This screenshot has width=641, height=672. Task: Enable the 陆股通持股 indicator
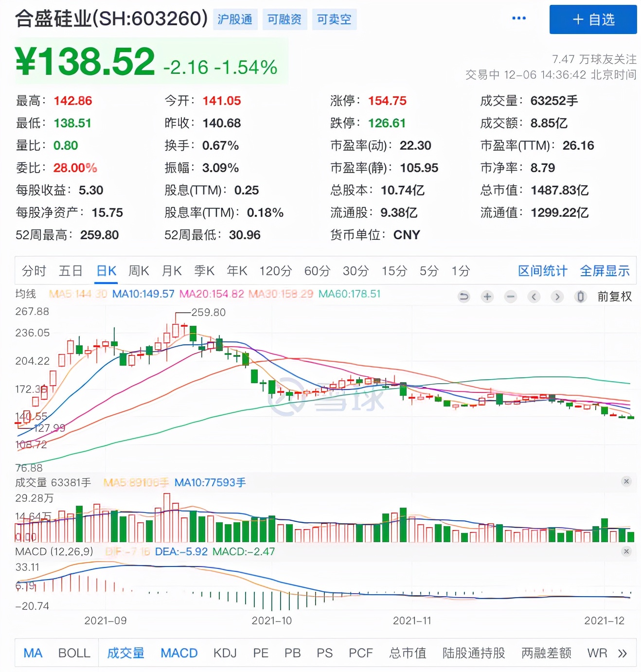[x=474, y=653]
